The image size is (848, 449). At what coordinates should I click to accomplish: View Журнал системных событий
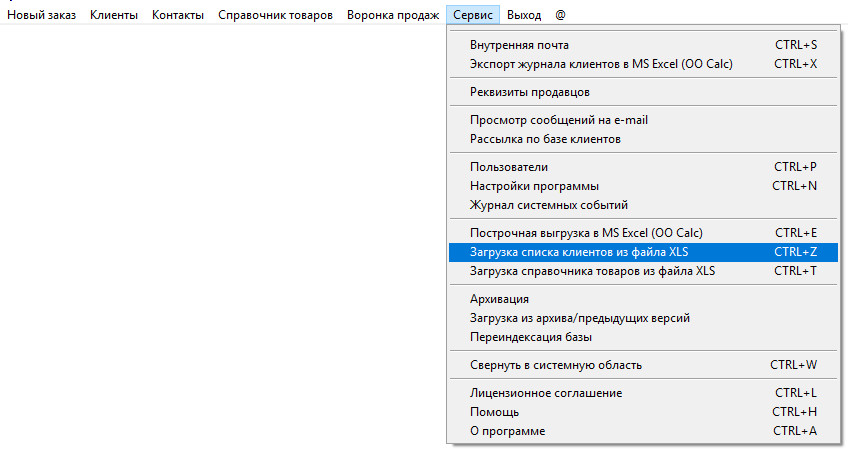tap(549, 205)
